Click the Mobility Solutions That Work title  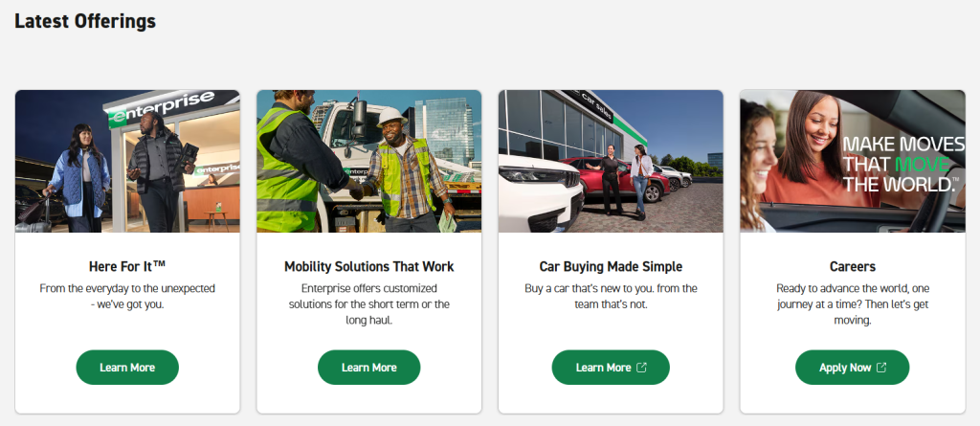(x=368, y=266)
